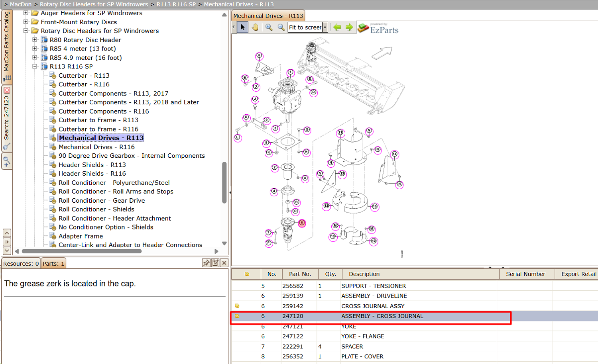Open the Fit to screen zoom dropdown

point(325,27)
